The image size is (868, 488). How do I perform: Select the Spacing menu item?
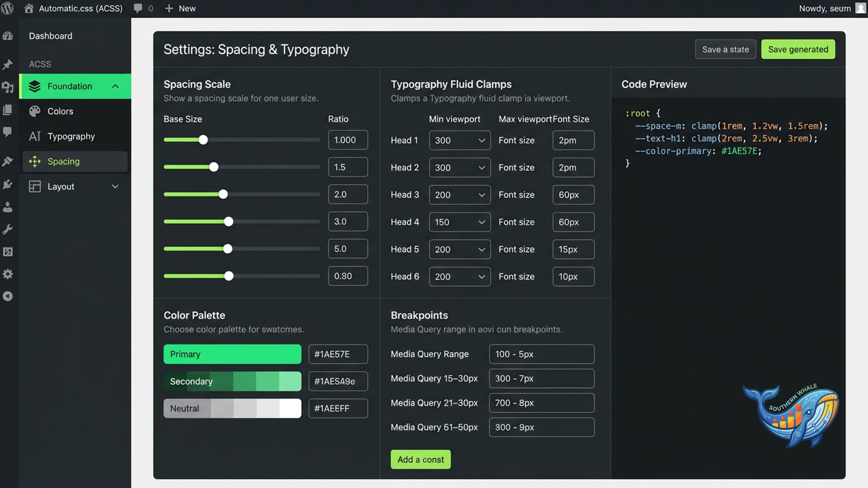(x=75, y=161)
